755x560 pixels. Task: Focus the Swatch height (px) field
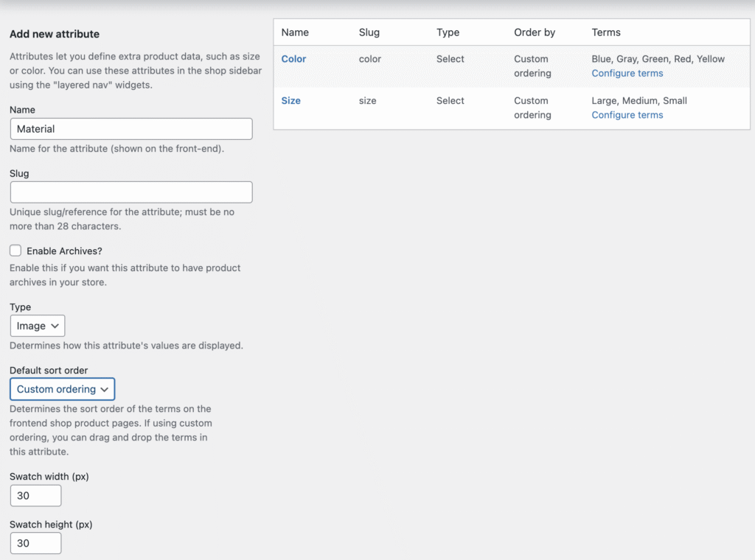tap(35, 544)
